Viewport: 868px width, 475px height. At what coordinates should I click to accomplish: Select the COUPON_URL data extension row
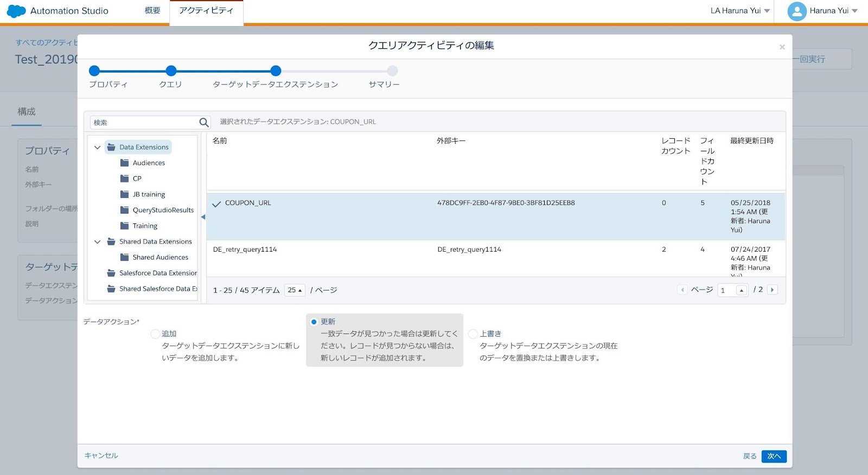(496, 216)
